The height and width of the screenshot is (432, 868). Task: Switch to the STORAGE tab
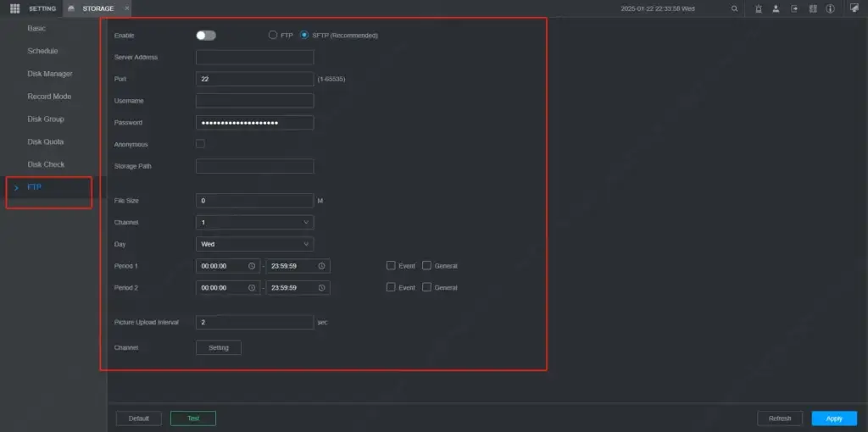[98, 8]
